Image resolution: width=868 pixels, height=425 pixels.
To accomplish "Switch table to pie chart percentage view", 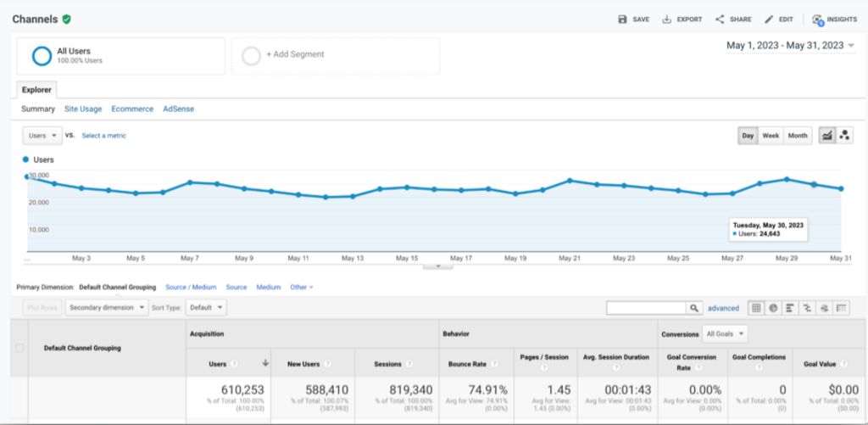I will [773, 308].
